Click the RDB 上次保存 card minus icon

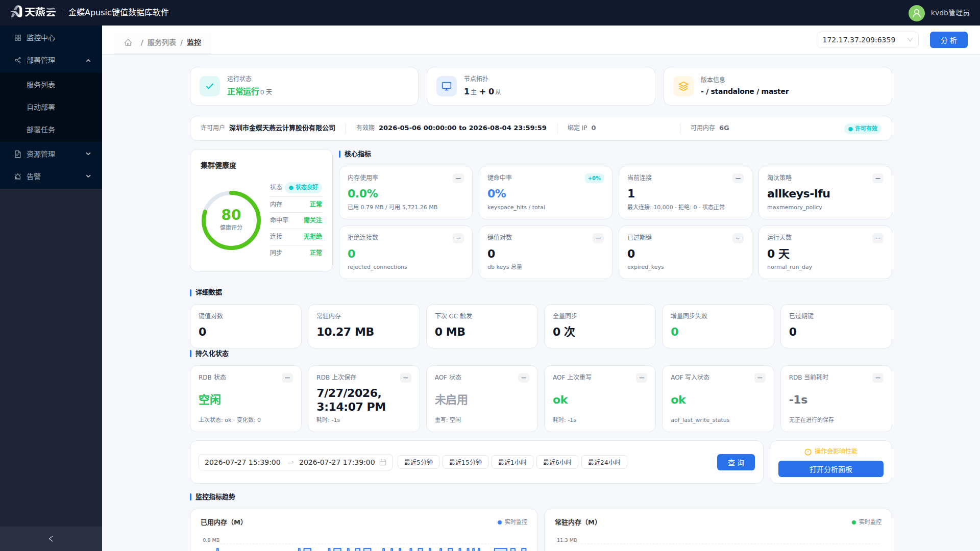406,378
